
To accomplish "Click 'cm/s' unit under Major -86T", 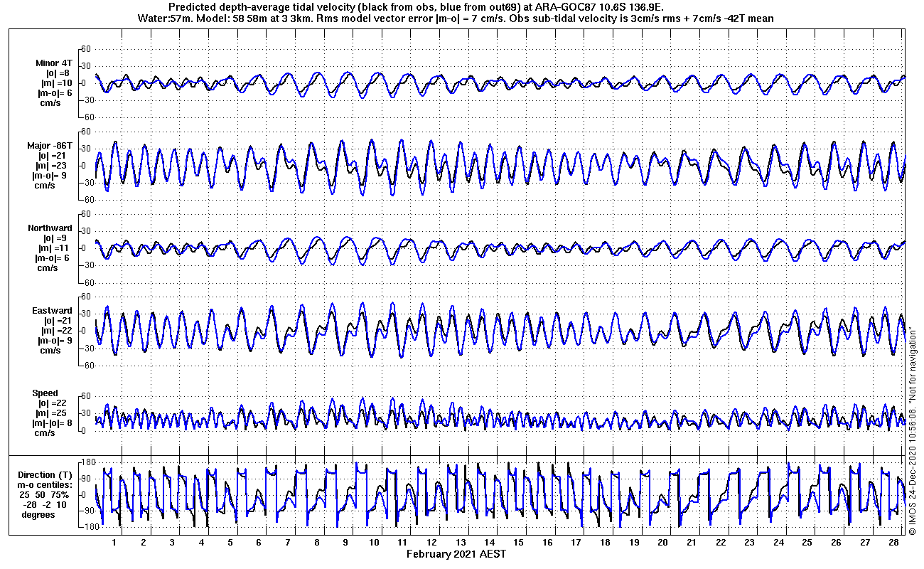I will point(45,186).
